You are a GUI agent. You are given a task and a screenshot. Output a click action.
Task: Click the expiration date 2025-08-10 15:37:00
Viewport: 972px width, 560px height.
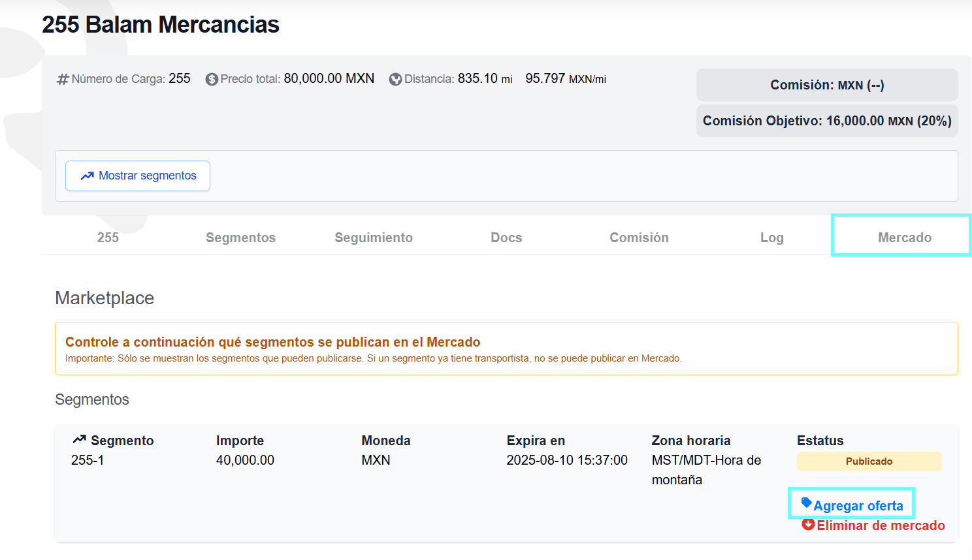(x=567, y=460)
